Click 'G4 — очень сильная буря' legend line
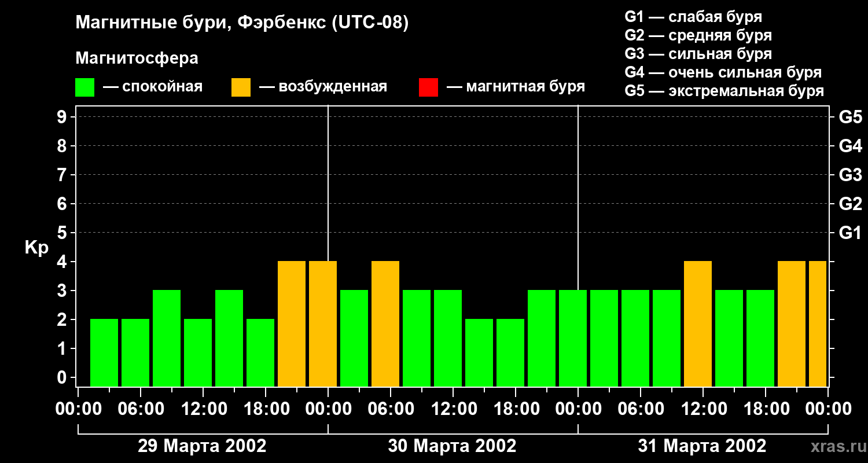The width and height of the screenshot is (868, 463). [x=723, y=72]
